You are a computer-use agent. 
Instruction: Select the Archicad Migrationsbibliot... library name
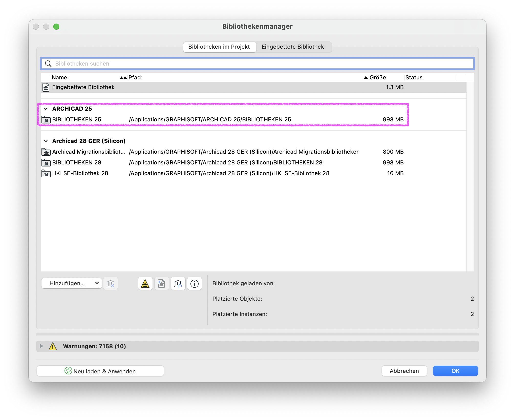click(89, 152)
